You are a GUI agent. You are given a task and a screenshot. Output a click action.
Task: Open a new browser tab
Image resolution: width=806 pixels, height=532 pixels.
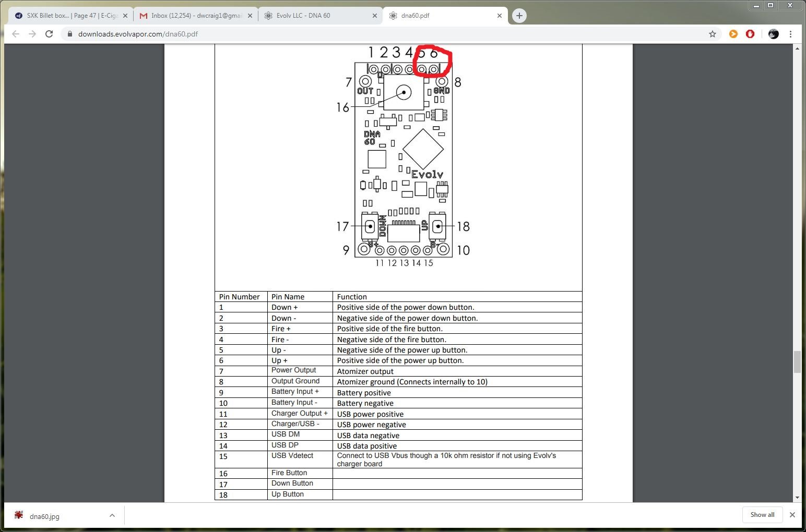click(519, 16)
